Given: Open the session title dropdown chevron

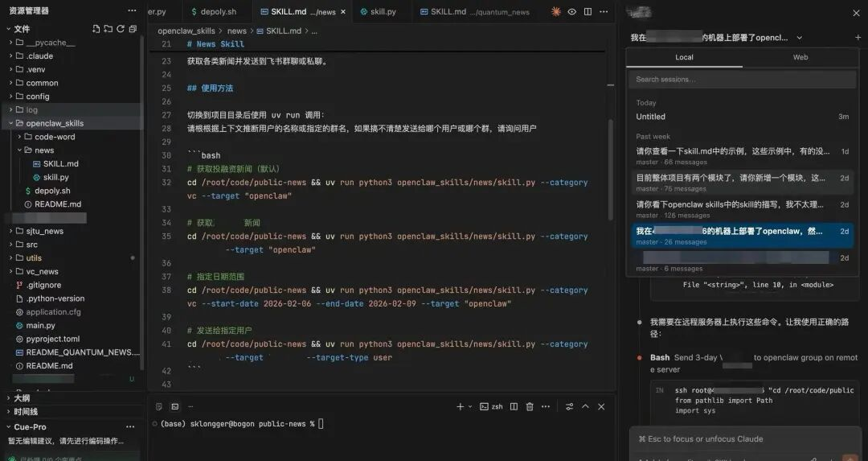Looking at the screenshot, I should (x=799, y=38).
